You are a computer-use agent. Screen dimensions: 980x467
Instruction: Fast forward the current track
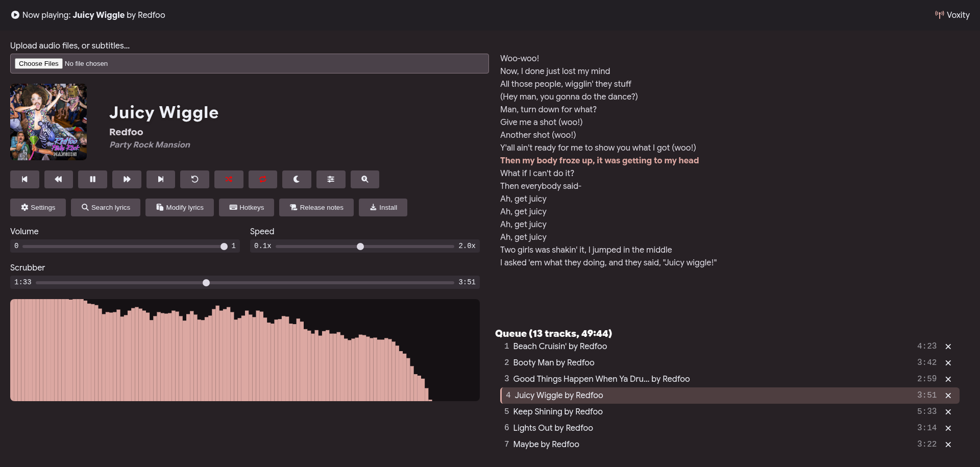127,179
